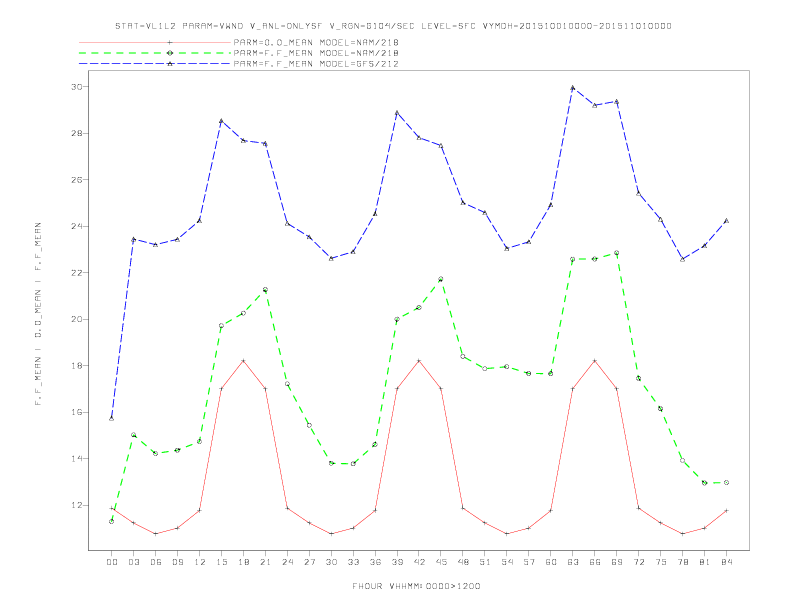The height and width of the screenshot is (612, 792).
Task: Click x-axis forecast hour label 42
Action: pos(419,562)
